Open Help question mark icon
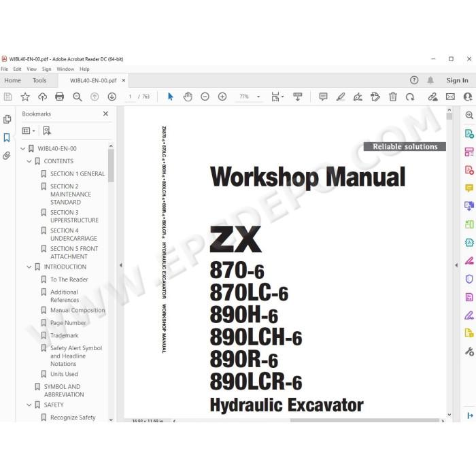476x476 pixels. coord(414,80)
